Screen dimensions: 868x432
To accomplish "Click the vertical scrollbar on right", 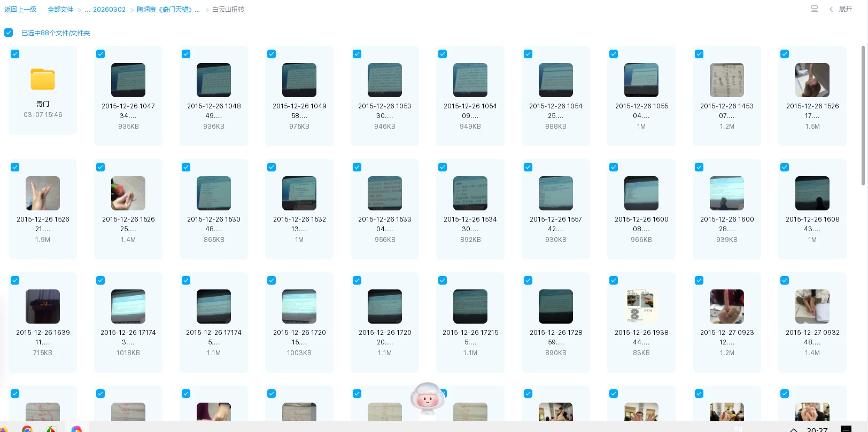I will click(x=863, y=115).
